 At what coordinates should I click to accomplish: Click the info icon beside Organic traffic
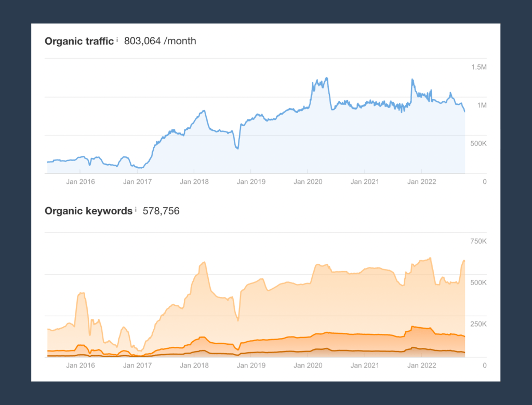click(117, 39)
